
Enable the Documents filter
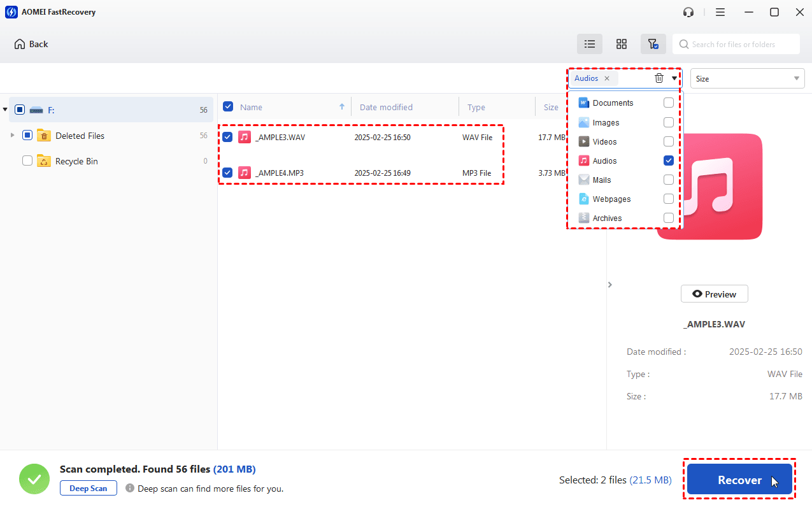click(x=668, y=103)
